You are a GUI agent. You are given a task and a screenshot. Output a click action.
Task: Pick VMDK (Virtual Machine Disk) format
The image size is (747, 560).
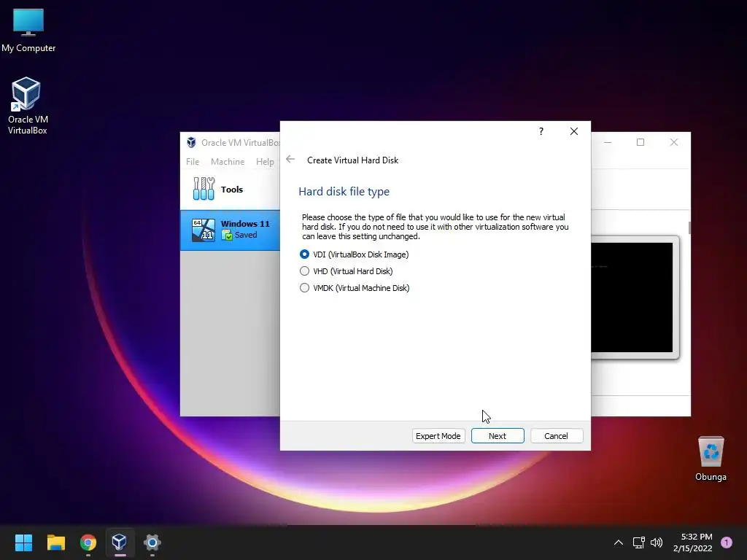tap(354, 287)
